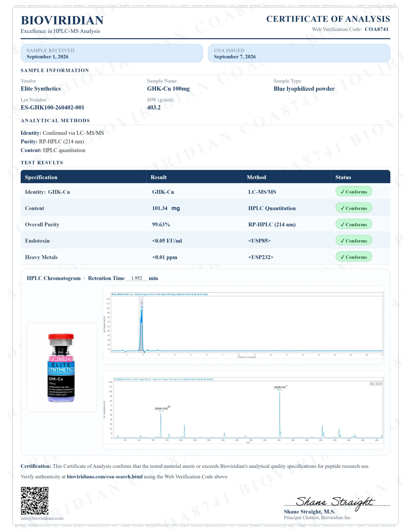Click Conforms badge in Overall Purity row
Image resolution: width=411 pixels, height=532 pixels.
click(x=354, y=224)
